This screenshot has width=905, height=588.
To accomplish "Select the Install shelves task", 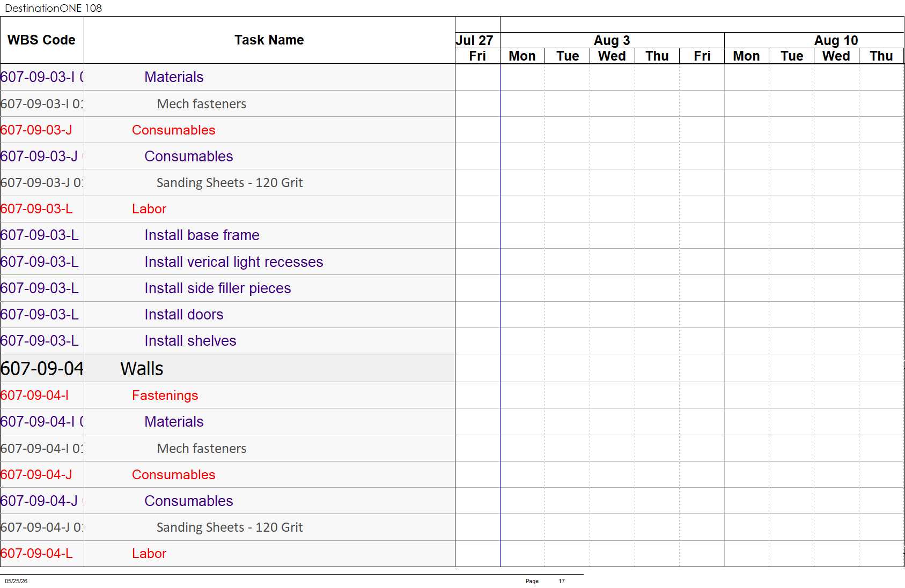I will tap(269, 340).
